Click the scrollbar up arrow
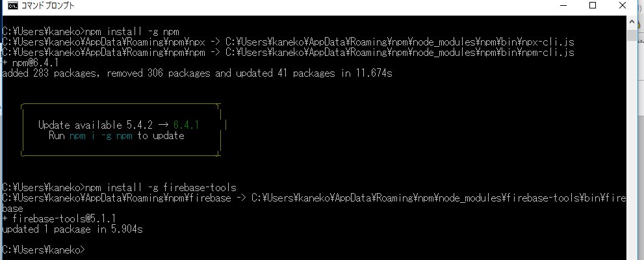644x260 pixels. [x=632, y=23]
